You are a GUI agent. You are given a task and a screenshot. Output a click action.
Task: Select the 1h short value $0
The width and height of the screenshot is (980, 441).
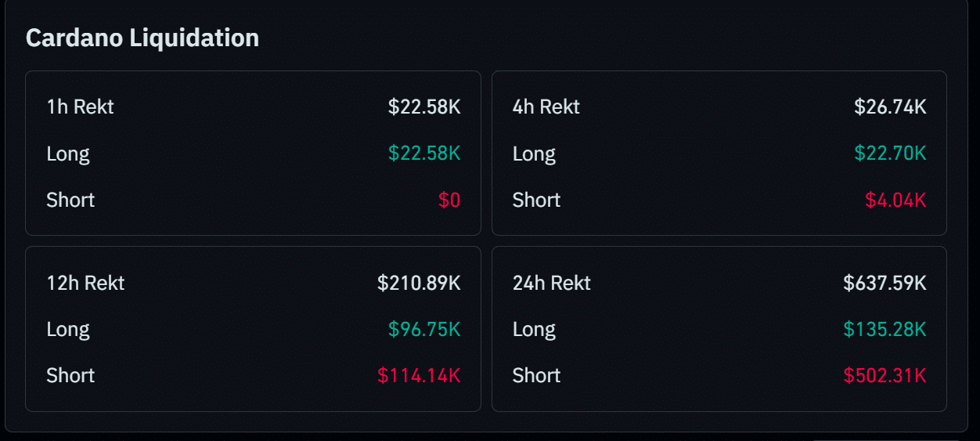pos(449,201)
